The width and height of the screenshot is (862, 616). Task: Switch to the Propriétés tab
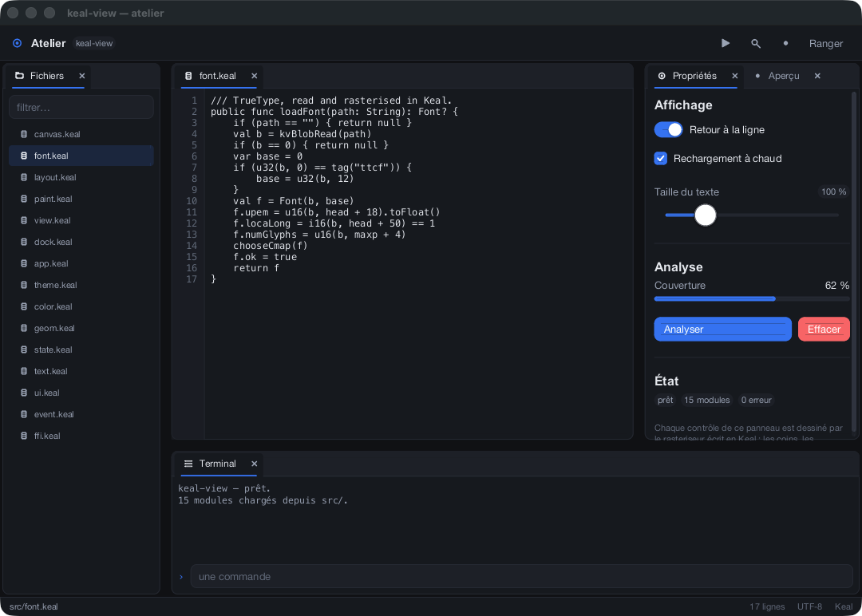click(694, 76)
